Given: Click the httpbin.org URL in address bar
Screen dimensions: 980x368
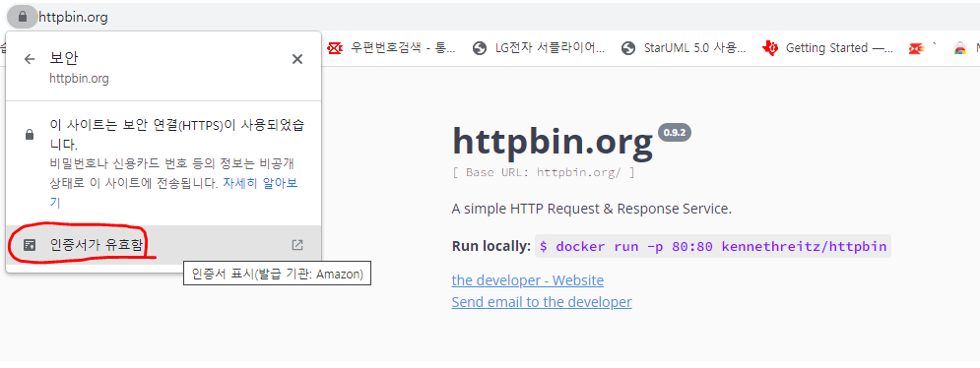Looking at the screenshot, I should pyautogui.click(x=73, y=18).
